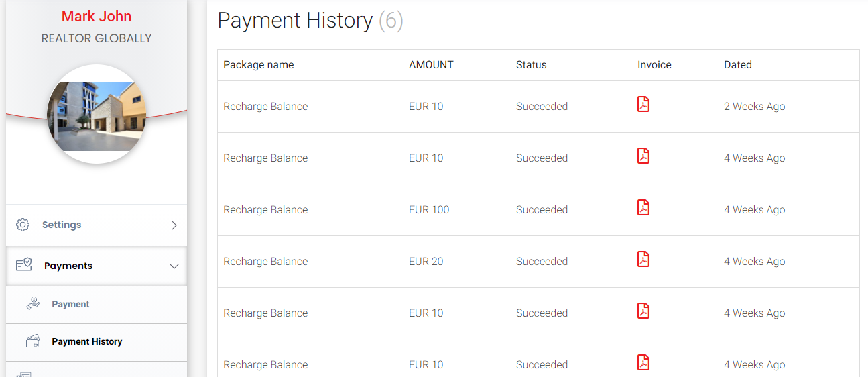Click Succeeded in the 2 Weeks Ago row
The image size is (868, 377).
542,107
